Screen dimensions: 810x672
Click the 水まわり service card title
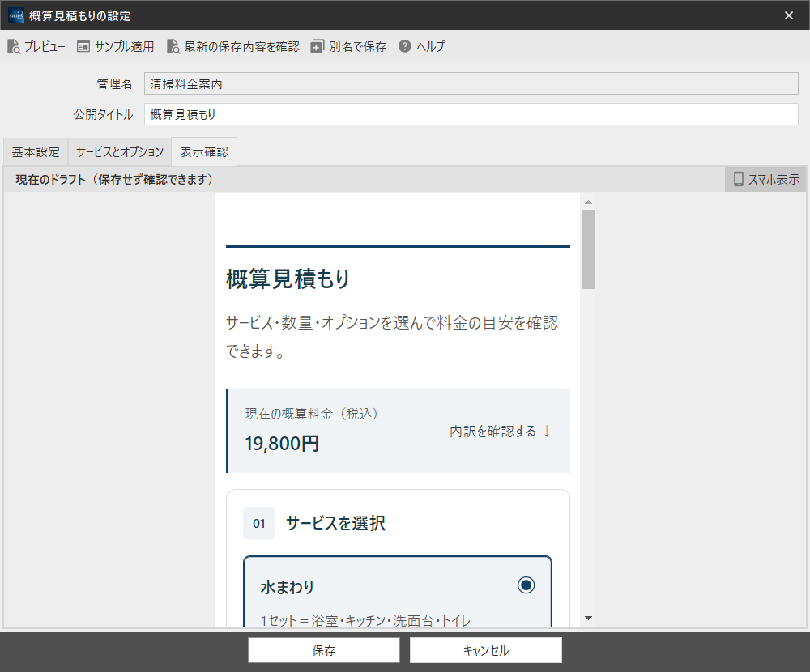[x=288, y=587]
